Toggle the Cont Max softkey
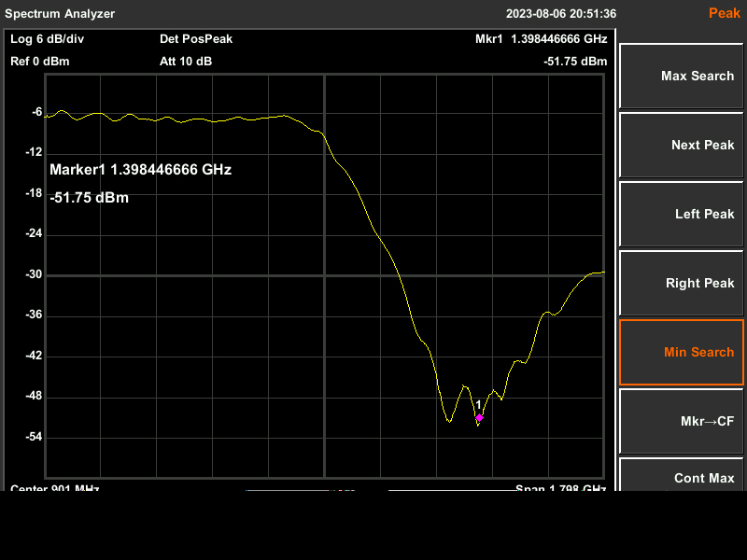Screen dimensions: 747x560 tap(682, 474)
